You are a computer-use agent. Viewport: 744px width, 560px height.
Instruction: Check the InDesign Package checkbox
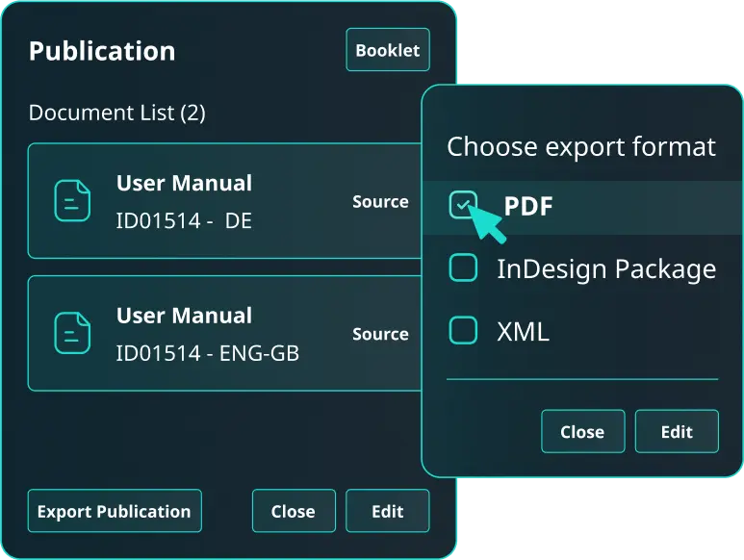(463, 267)
